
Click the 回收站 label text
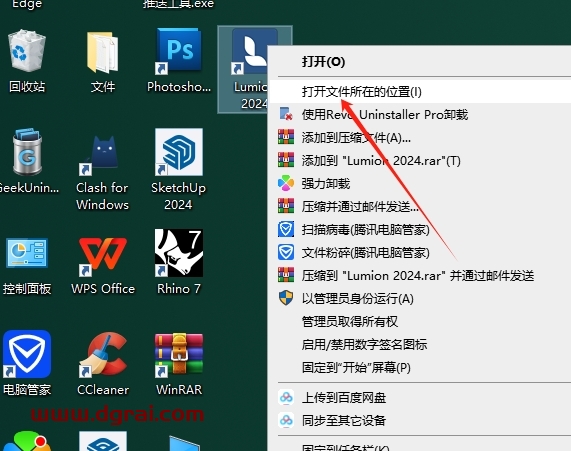click(27, 87)
